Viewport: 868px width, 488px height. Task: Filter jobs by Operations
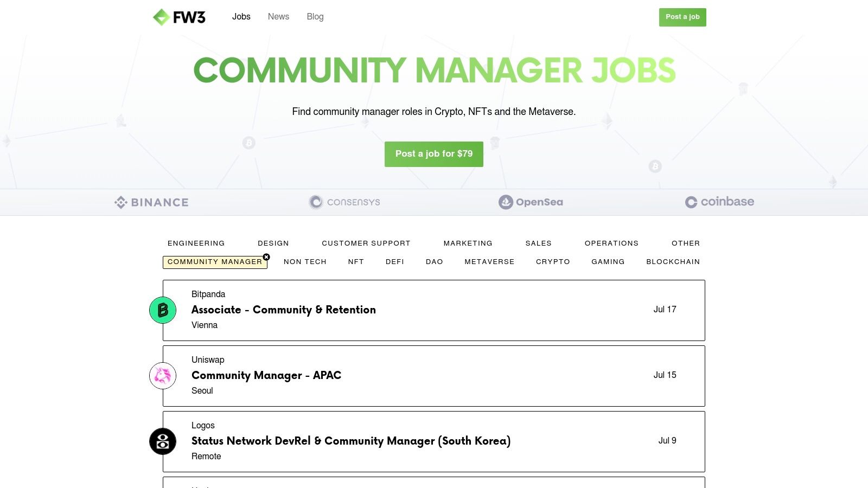coord(611,243)
